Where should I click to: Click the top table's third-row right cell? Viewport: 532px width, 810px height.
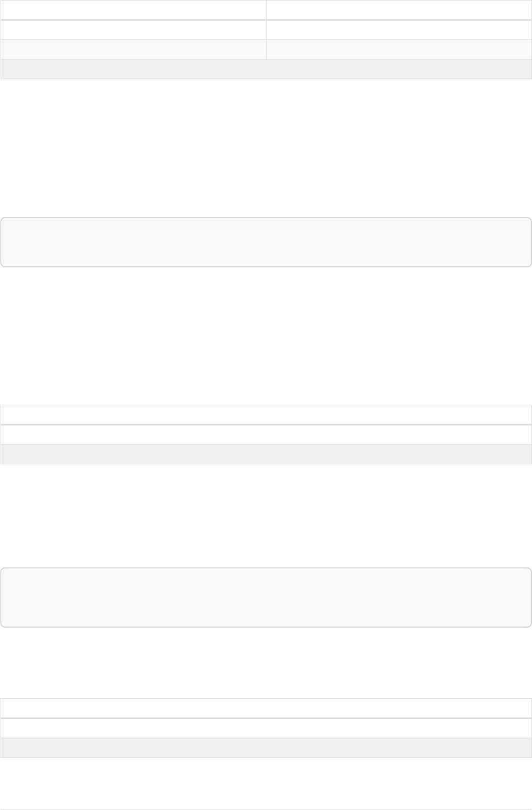click(x=398, y=49)
